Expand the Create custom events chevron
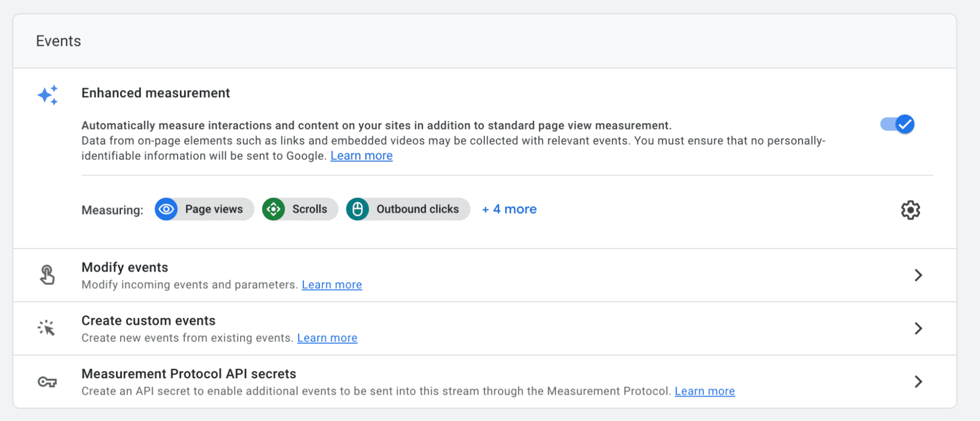 (x=918, y=328)
